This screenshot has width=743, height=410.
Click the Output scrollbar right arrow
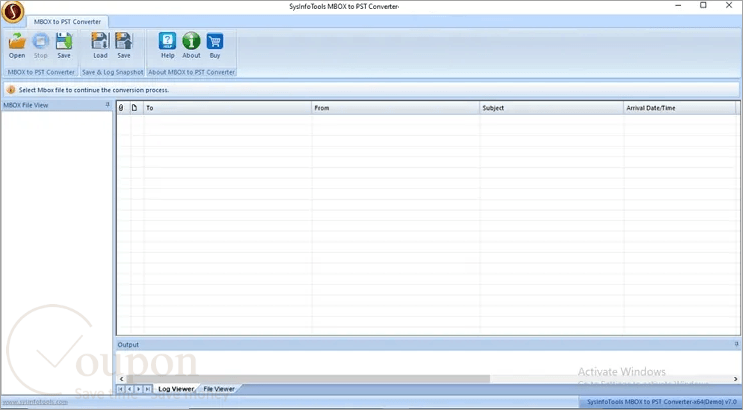click(x=736, y=379)
